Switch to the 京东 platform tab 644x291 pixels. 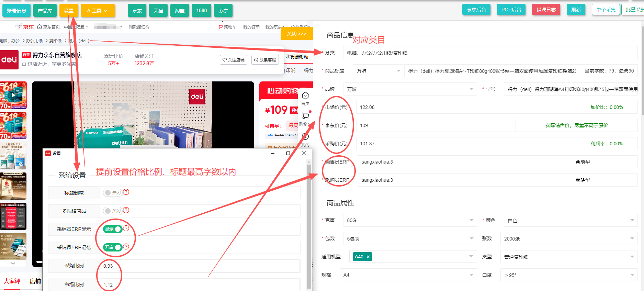pos(137,11)
